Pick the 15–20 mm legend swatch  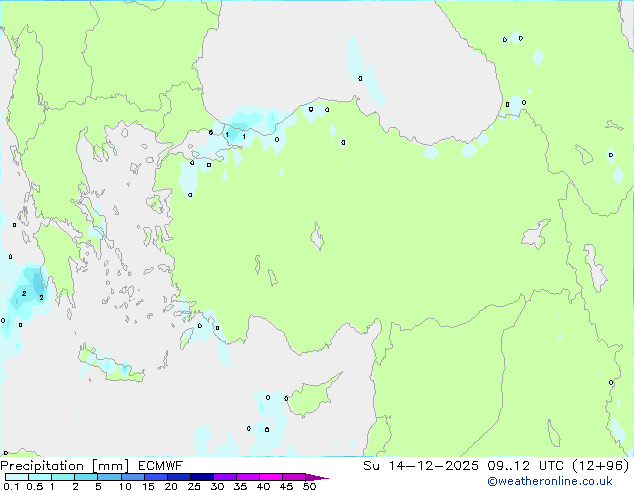[x=155, y=477]
